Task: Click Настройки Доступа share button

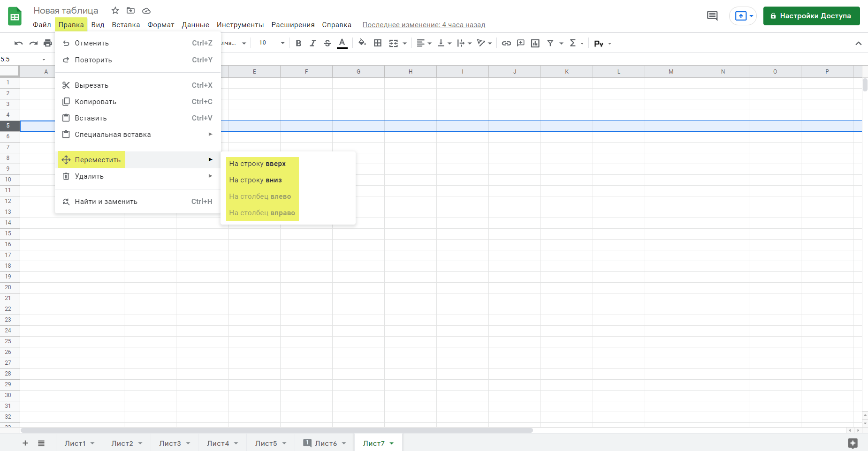Action: pyautogui.click(x=811, y=16)
